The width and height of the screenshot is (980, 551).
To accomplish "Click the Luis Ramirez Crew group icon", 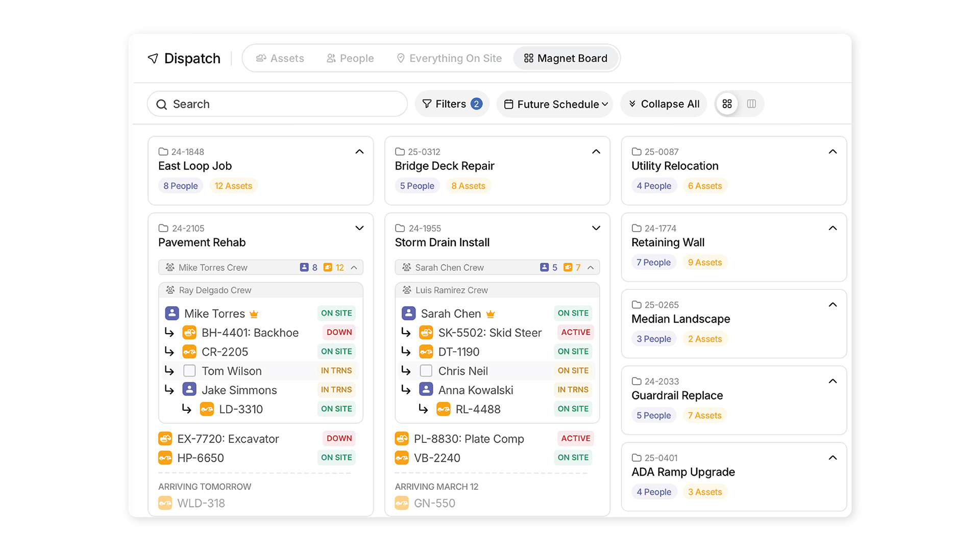I will (x=407, y=290).
